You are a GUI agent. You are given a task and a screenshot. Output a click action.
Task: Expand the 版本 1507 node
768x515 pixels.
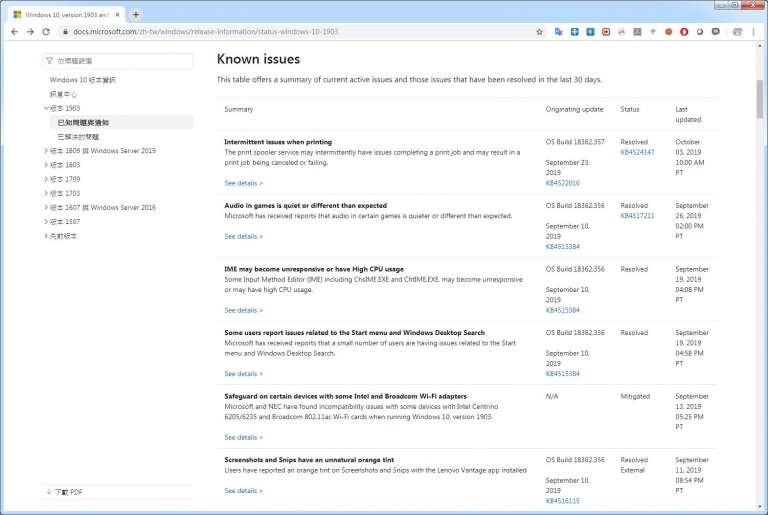(x=46, y=222)
